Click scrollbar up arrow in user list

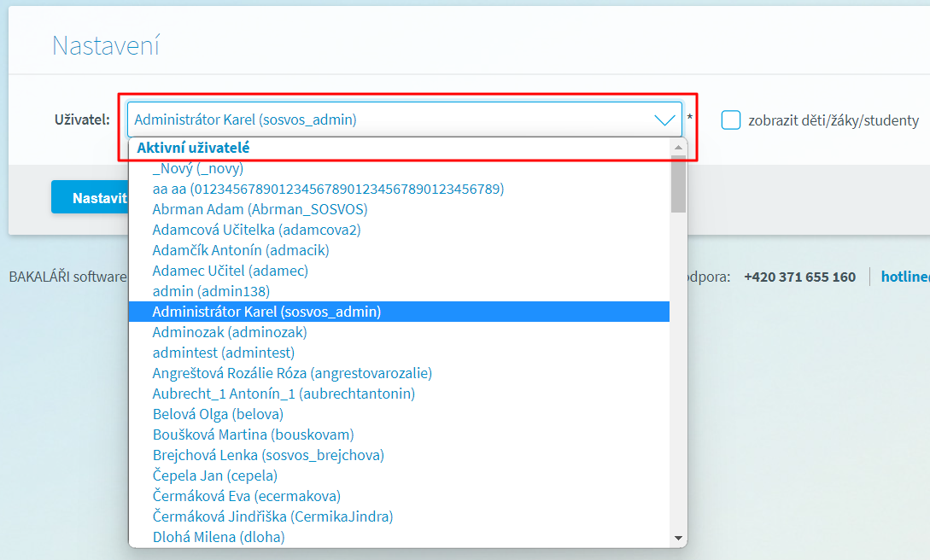pos(679,148)
